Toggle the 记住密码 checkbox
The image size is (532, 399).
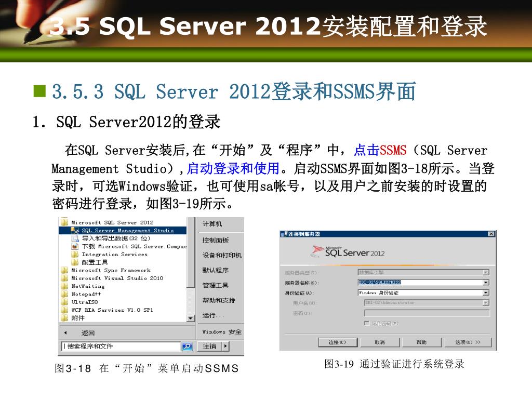coord(367,323)
